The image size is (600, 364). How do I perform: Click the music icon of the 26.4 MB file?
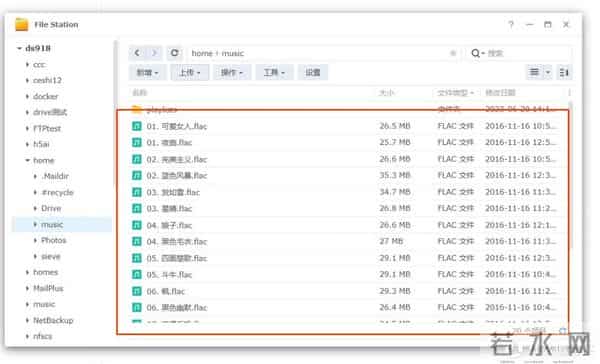(x=137, y=307)
